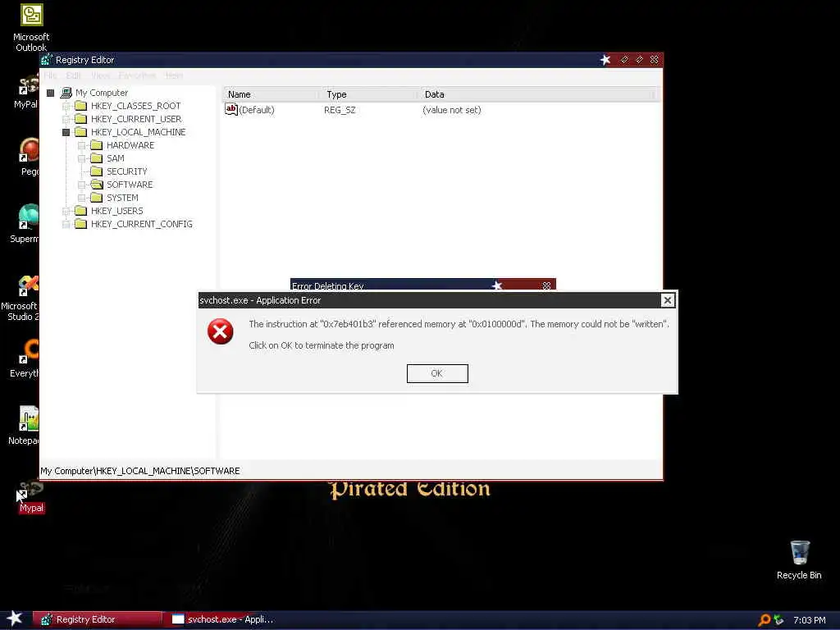The height and width of the screenshot is (630, 840).
Task: Select the Recycle Bin desktop icon
Action: coord(799,559)
